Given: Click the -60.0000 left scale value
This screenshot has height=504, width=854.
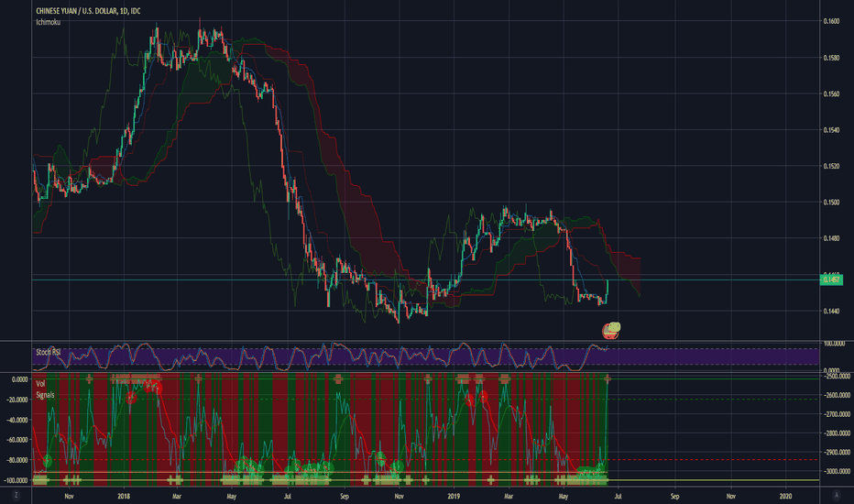Looking at the screenshot, I should [x=16, y=440].
